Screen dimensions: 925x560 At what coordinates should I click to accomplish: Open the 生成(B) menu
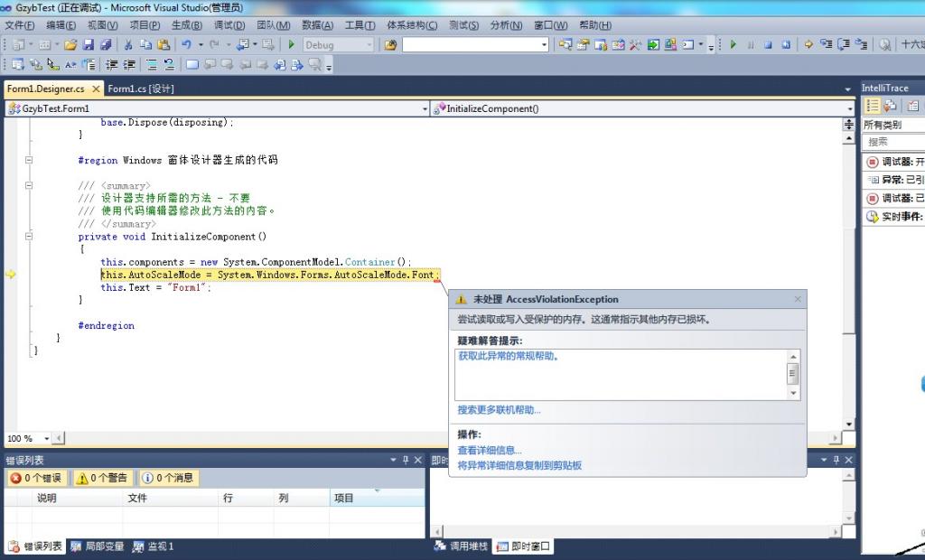tap(187, 25)
